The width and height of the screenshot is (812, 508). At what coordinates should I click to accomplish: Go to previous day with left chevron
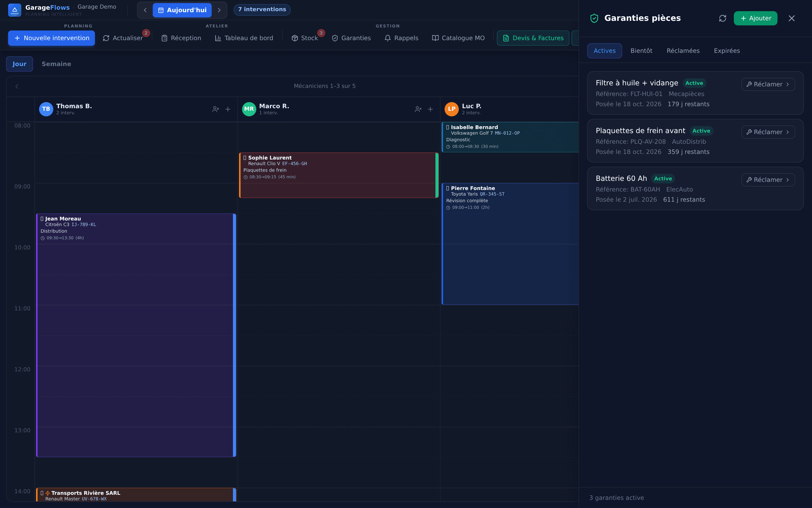tap(145, 10)
